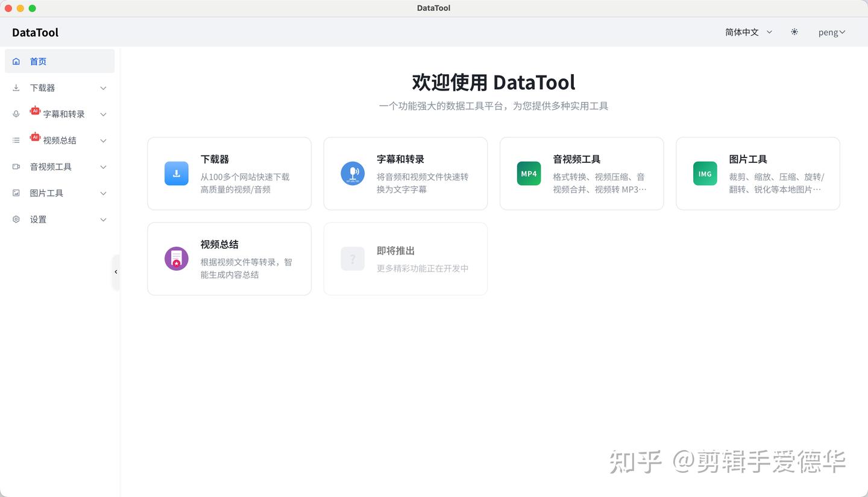Click the green MP4 icon on 音视频工具 card
This screenshot has height=497, width=868.
point(529,174)
